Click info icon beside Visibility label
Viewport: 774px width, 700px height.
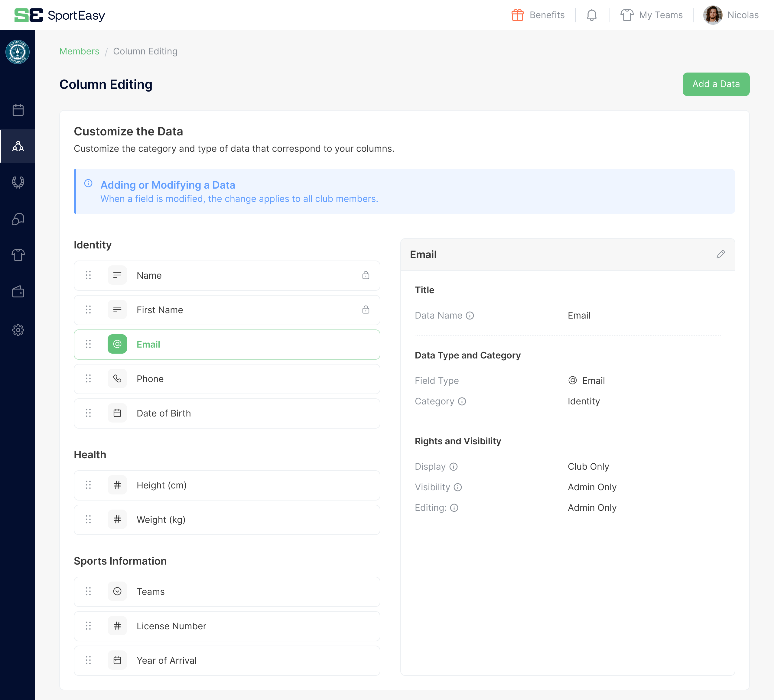(x=457, y=488)
